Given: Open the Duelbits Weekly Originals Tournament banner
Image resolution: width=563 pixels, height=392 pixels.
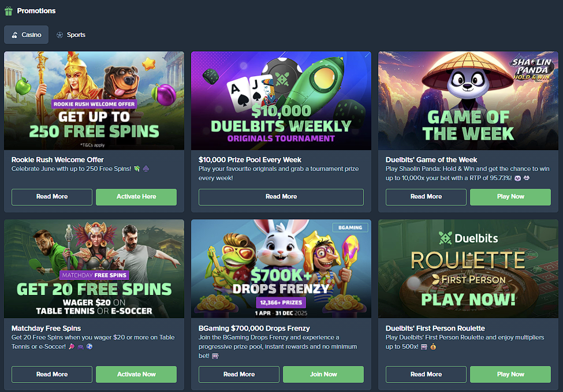Looking at the screenshot, I should (x=281, y=100).
